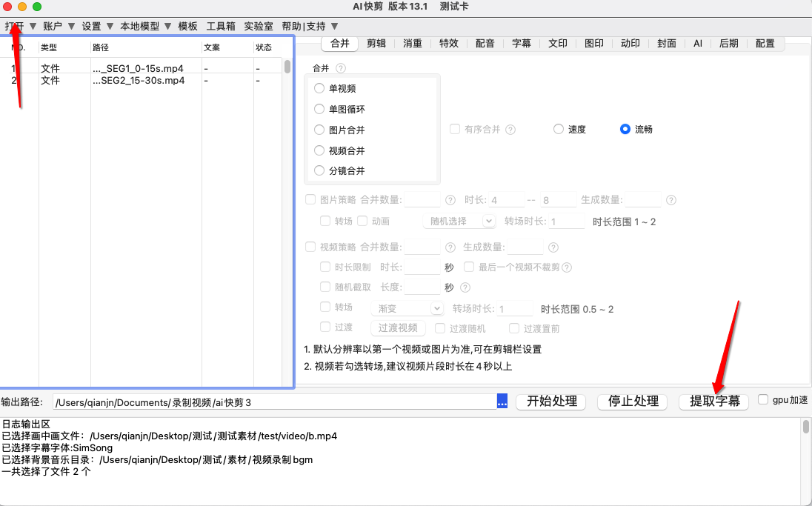Switch to the 字幕 tab
Screen dimensions: 812x506
(x=522, y=44)
